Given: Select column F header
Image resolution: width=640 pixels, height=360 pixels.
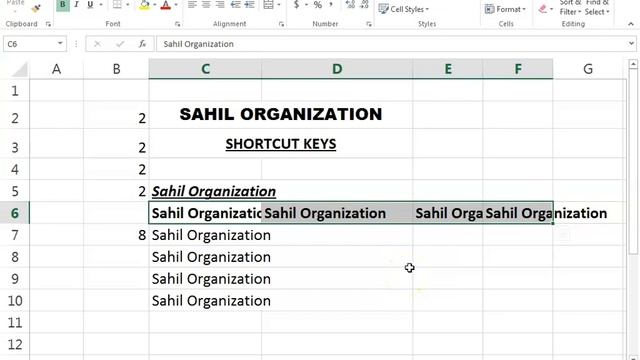Looking at the screenshot, I should [x=518, y=69].
